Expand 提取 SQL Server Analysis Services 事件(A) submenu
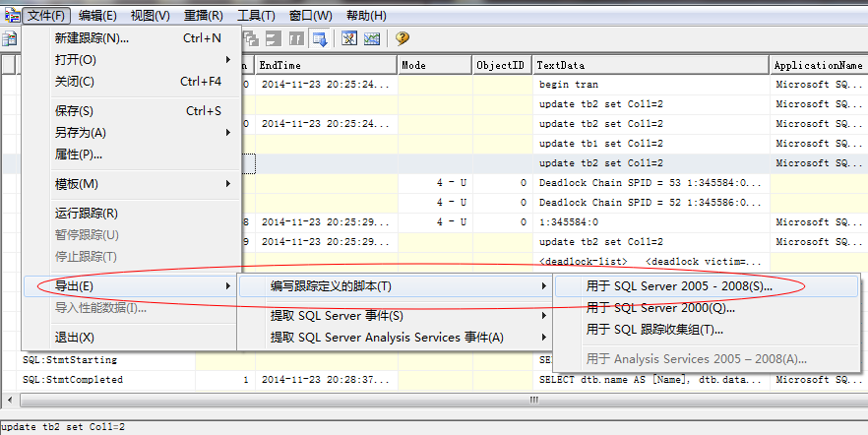The height and width of the screenshot is (435, 868). pos(395,338)
